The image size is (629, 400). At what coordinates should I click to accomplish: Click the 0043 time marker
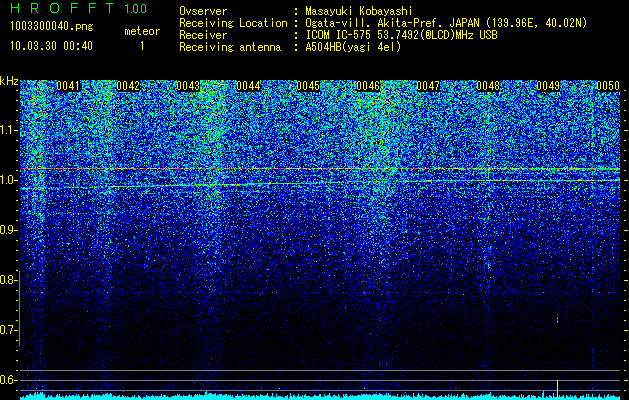[188, 86]
